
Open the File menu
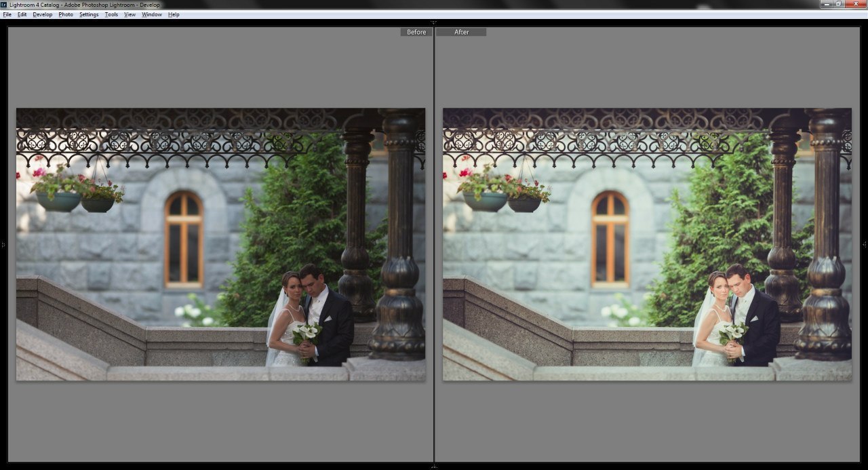[7, 14]
